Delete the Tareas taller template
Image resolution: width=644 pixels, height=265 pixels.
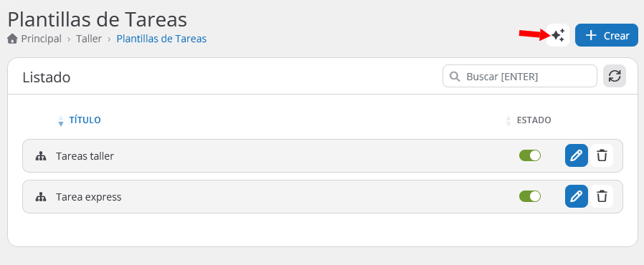coord(602,155)
